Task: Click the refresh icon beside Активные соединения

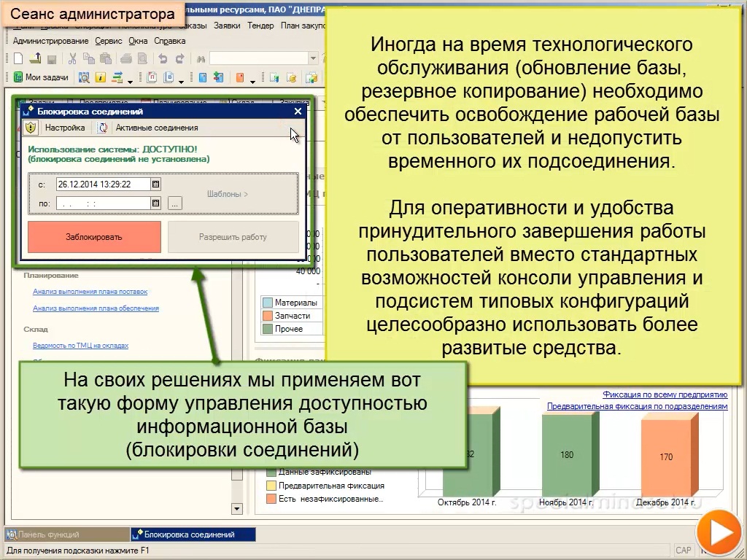Action: point(103,128)
